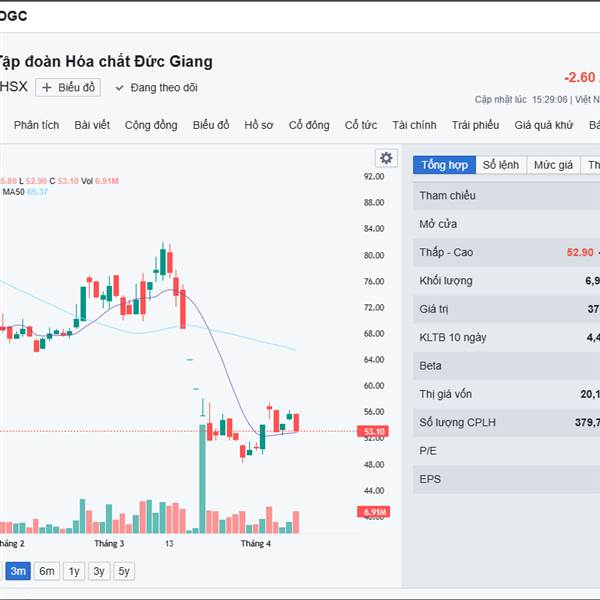The width and height of the screenshot is (600, 600).
Task: Show the 5y price history
Action: (x=123, y=571)
